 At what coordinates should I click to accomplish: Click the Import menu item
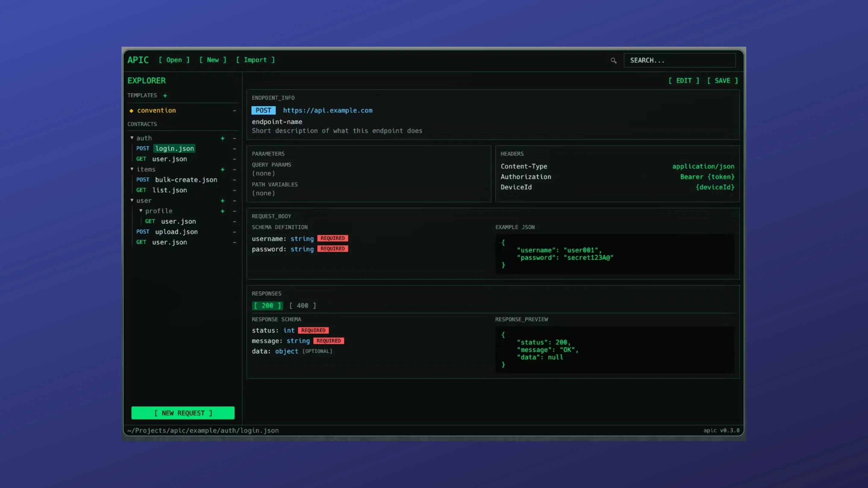255,60
